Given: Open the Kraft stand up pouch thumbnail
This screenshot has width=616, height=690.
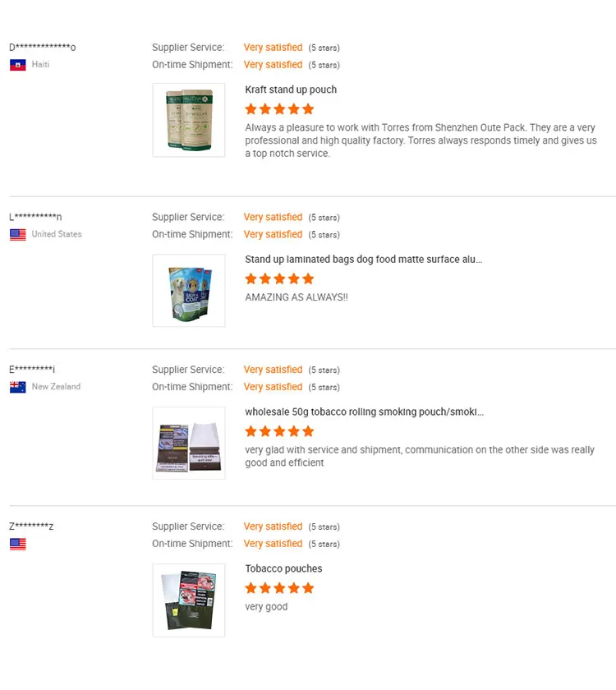Looking at the screenshot, I should 189,120.
